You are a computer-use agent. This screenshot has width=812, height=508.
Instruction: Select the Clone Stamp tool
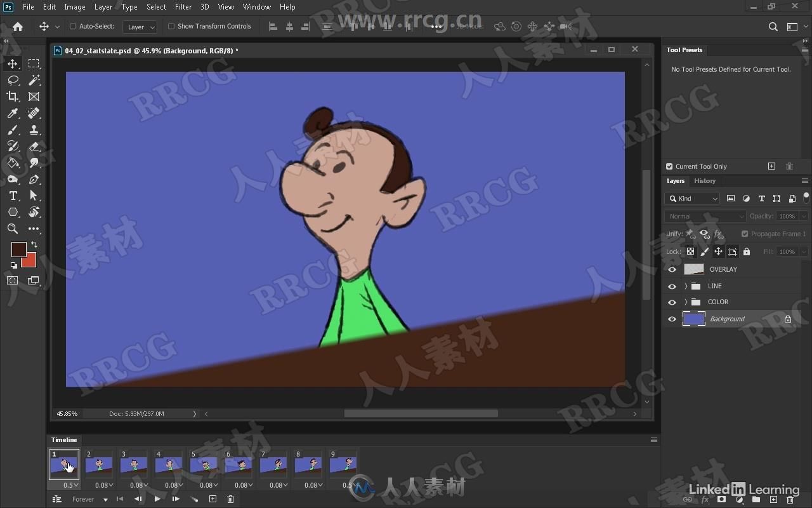(x=34, y=130)
